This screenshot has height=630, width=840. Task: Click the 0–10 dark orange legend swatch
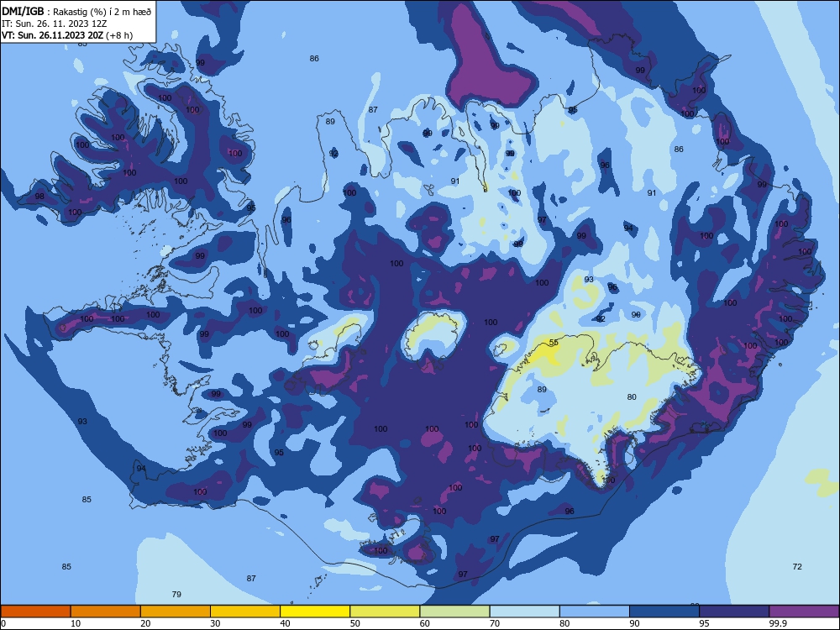coord(35,612)
